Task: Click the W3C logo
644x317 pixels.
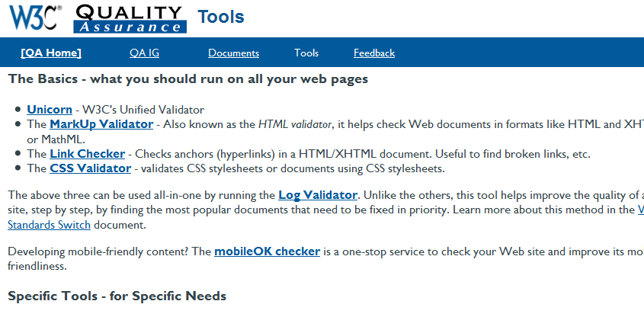Action: click(x=36, y=18)
